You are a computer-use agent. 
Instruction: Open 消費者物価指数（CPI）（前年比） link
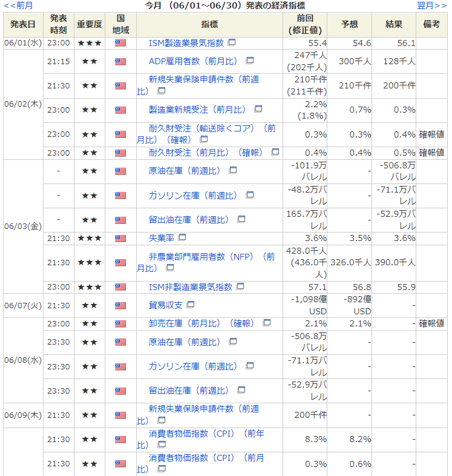(x=200, y=439)
